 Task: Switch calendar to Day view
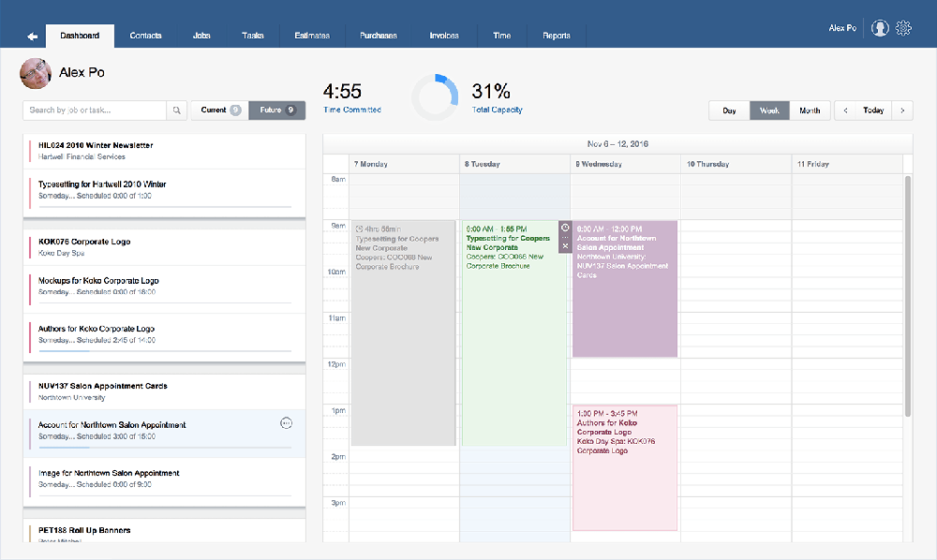(x=729, y=111)
